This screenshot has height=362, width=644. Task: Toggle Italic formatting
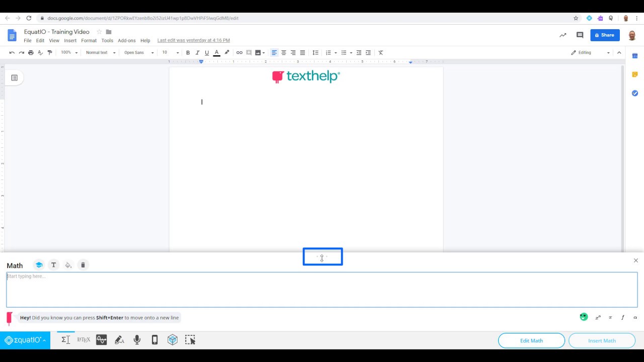point(197,52)
